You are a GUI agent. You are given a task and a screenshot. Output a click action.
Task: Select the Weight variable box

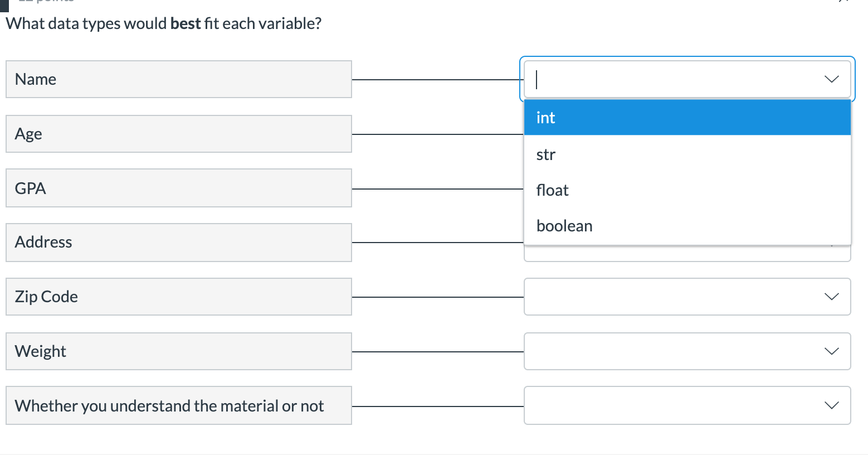179,351
